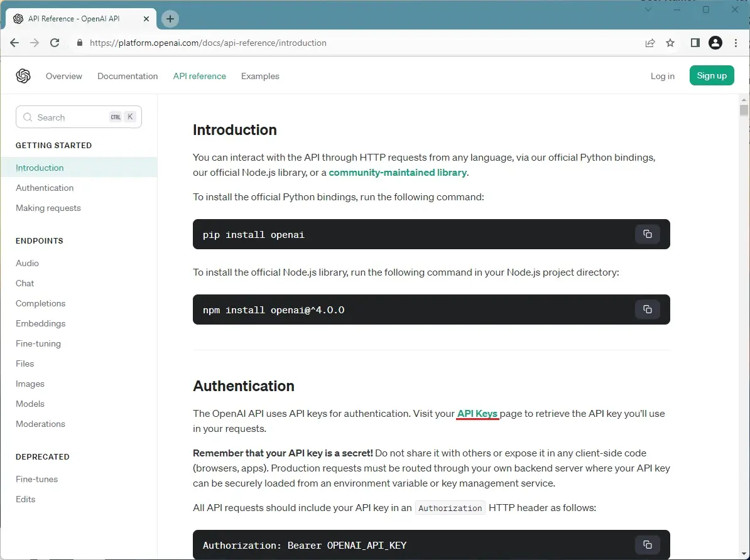
Task: Open the browser profile avatar menu
Action: (715, 43)
